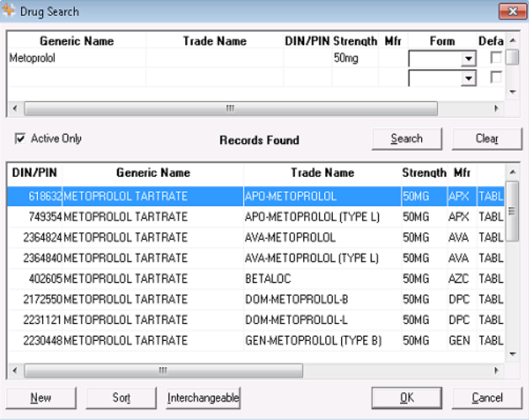Click the Search button
Screen dimensions: 529x420
(407, 139)
